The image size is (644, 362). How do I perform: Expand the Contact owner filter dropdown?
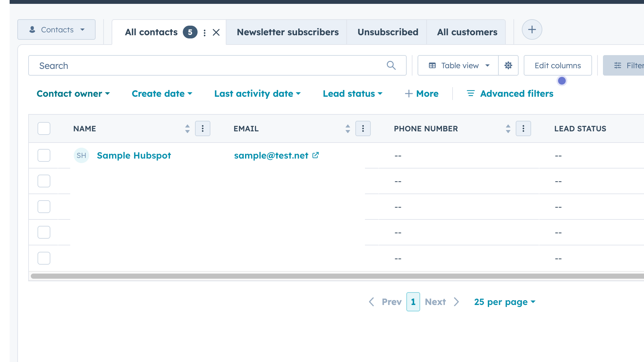[x=73, y=94]
